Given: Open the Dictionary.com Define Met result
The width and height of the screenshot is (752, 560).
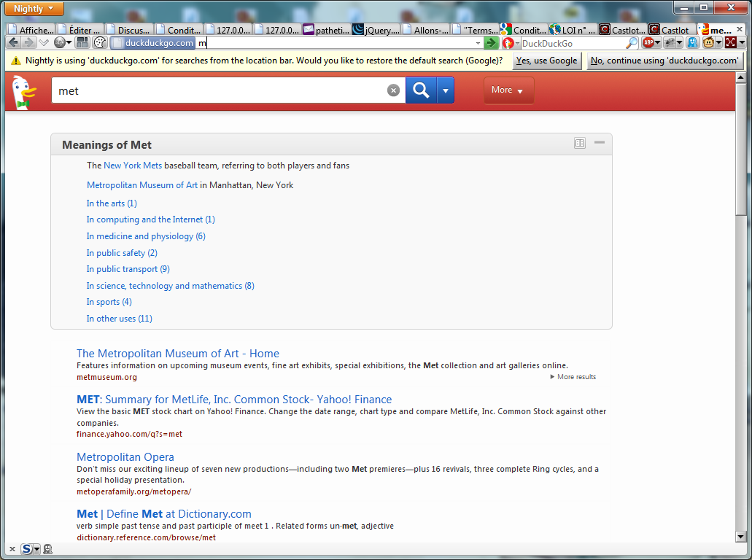Looking at the screenshot, I should click(164, 514).
